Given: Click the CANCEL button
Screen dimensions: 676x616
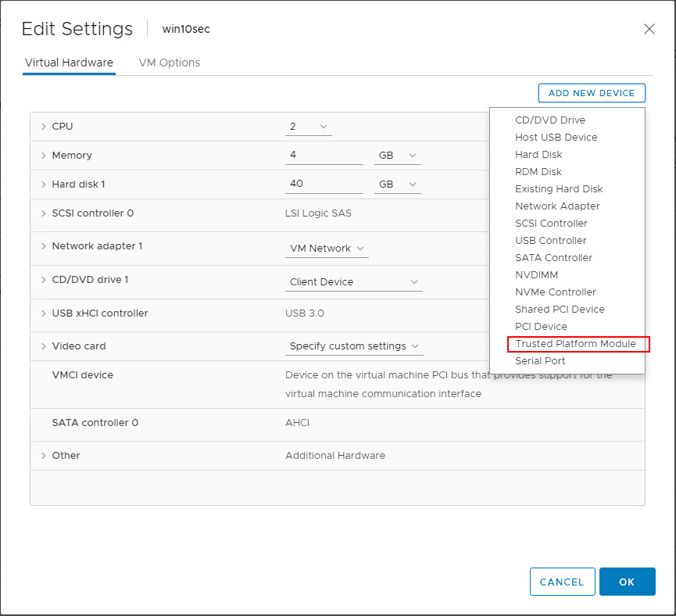Looking at the screenshot, I should tap(562, 582).
